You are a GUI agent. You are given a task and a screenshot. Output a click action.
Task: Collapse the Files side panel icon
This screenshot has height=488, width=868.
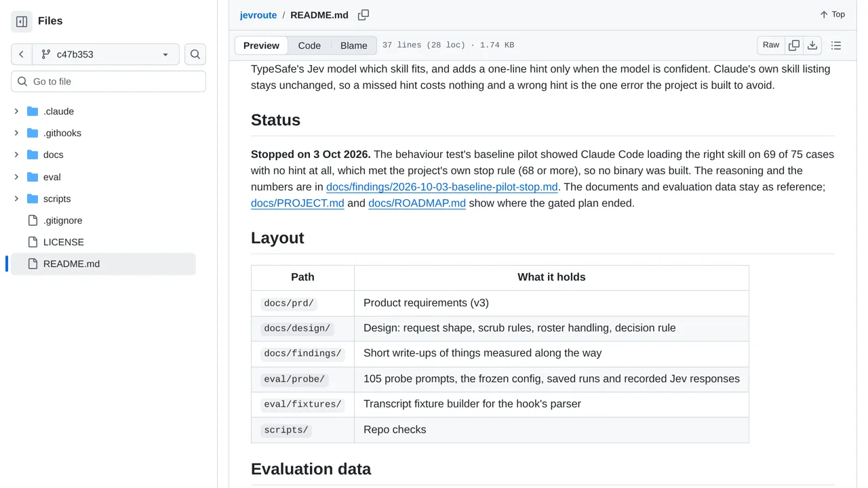(22, 22)
